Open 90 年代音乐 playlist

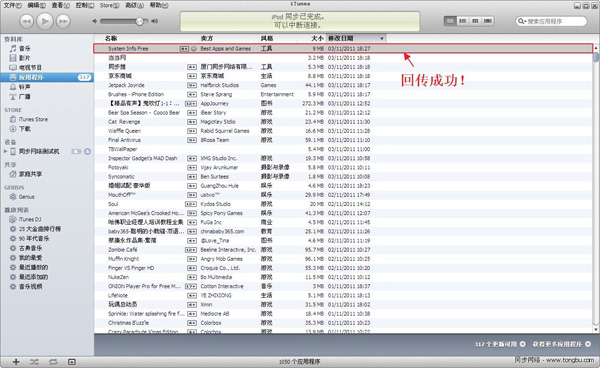pos(47,238)
